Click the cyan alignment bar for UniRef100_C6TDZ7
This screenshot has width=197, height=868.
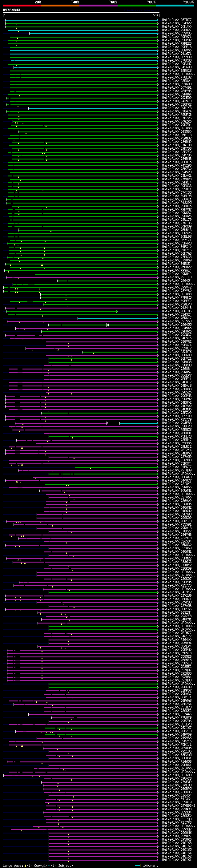click(x=82, y=20)
